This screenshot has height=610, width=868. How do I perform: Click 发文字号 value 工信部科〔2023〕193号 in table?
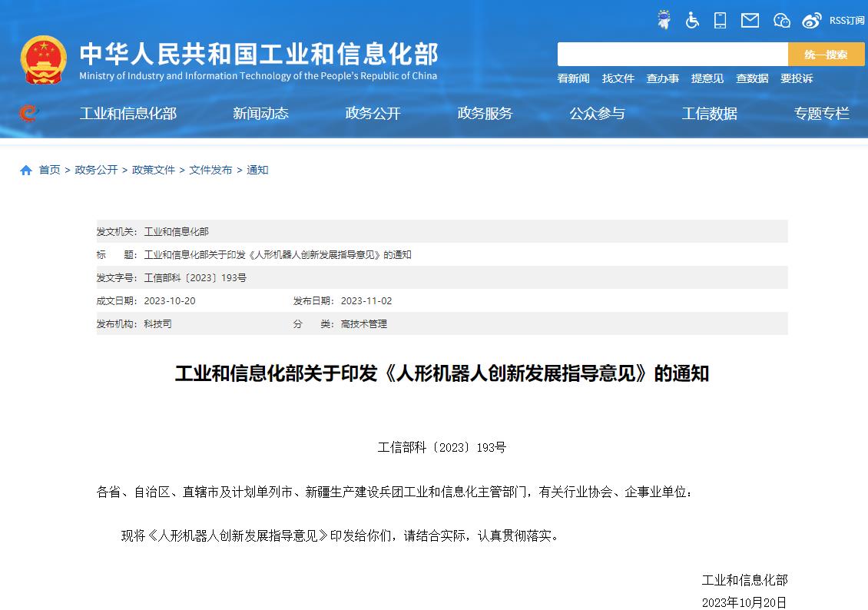coord(195,278)
